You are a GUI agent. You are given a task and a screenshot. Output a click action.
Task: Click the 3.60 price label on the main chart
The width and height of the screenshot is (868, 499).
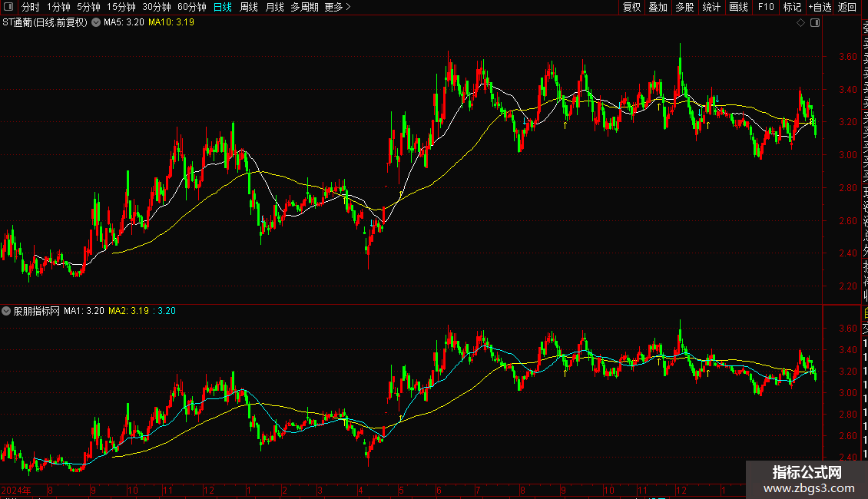848,57
